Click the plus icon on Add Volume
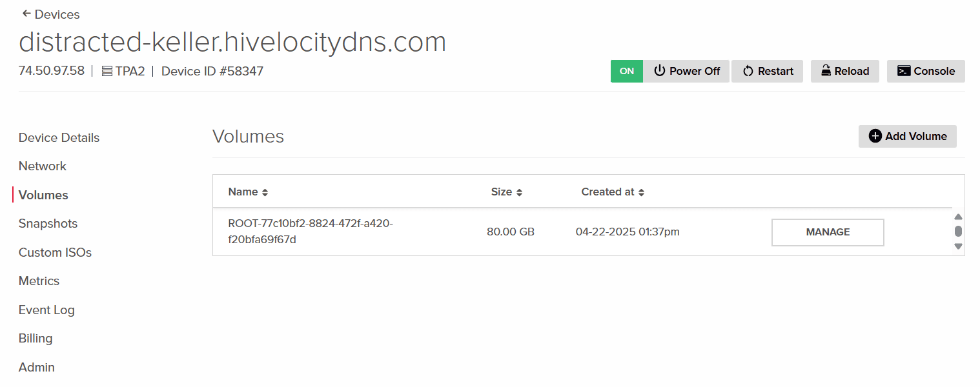Image resolution: width=980 pixels, height=387 pixels. 875,136
